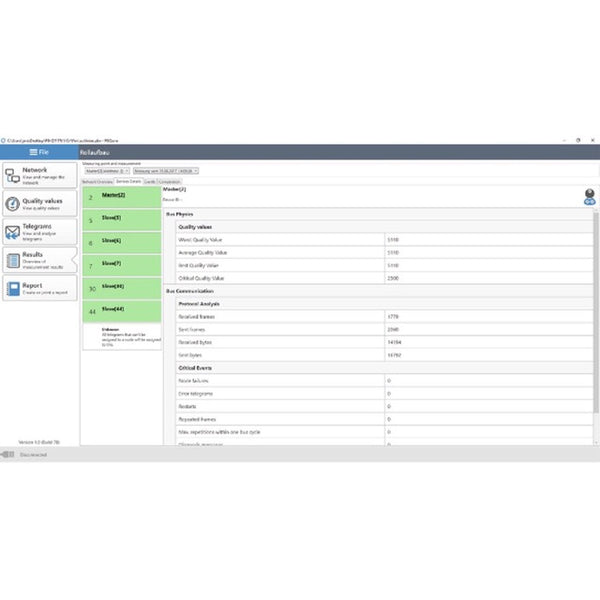The width and height of the screenshot is (600, 600).
Task: Open the Telegrams section in sidebar
Action: coord(40,232)
